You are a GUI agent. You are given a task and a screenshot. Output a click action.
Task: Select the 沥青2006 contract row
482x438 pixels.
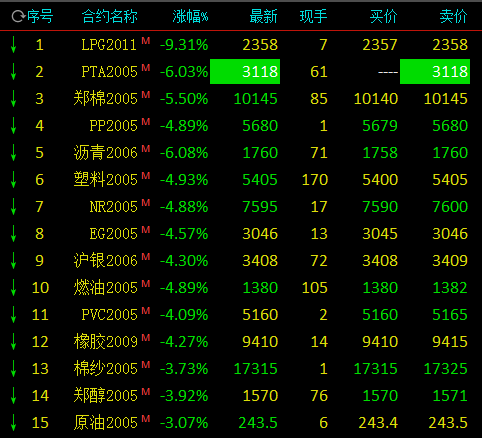pyautogui.click(x=241, y=153)
